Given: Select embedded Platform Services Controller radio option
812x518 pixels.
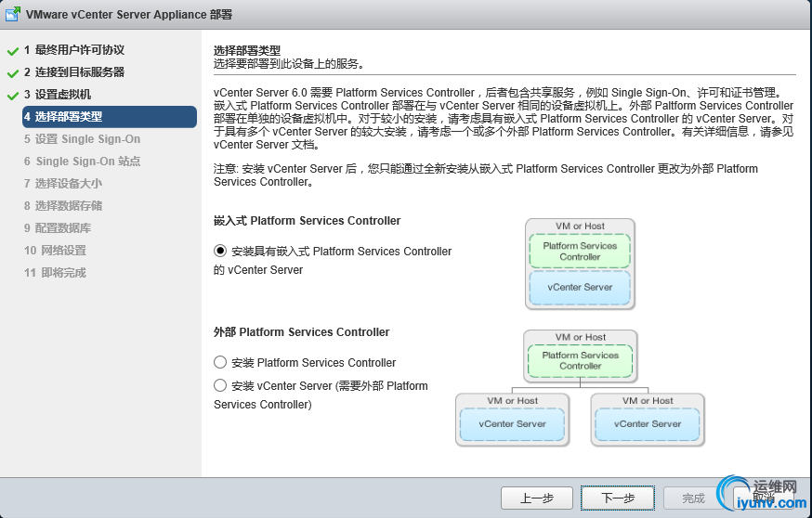Looking at the screenshot, I should point(220,251).
